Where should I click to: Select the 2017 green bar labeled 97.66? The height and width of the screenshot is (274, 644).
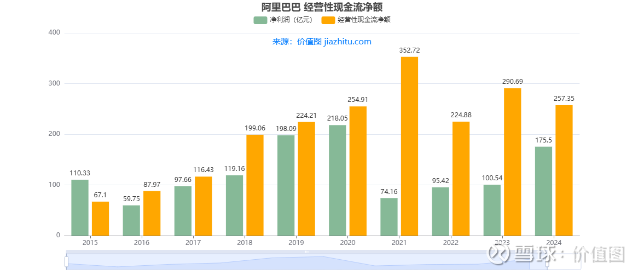(x=183, y=211)
